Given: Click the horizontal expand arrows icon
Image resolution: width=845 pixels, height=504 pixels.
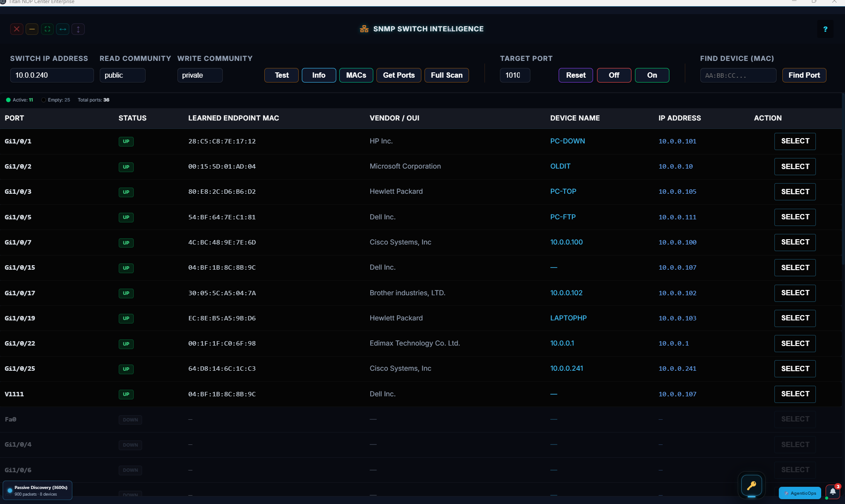Looking at the screenshot, I should coord(63,29).
